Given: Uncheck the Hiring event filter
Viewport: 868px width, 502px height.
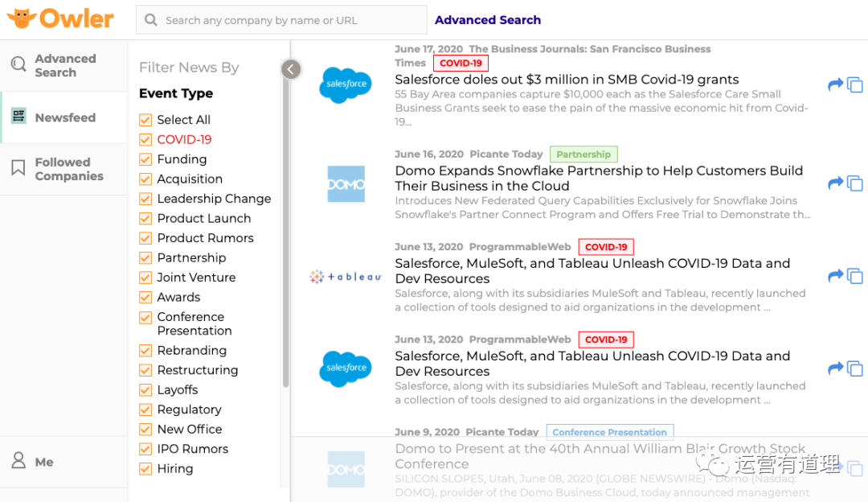Looking at the screenshot, I should click(x=145, y=469).
